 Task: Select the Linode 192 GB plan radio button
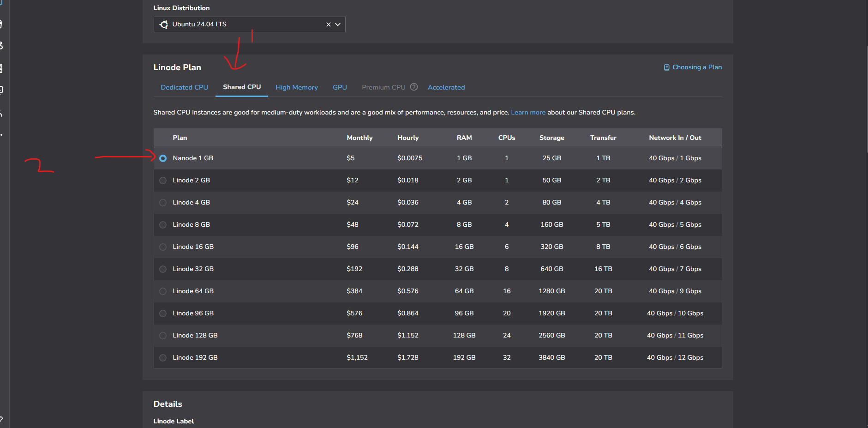tap(163, 358)
